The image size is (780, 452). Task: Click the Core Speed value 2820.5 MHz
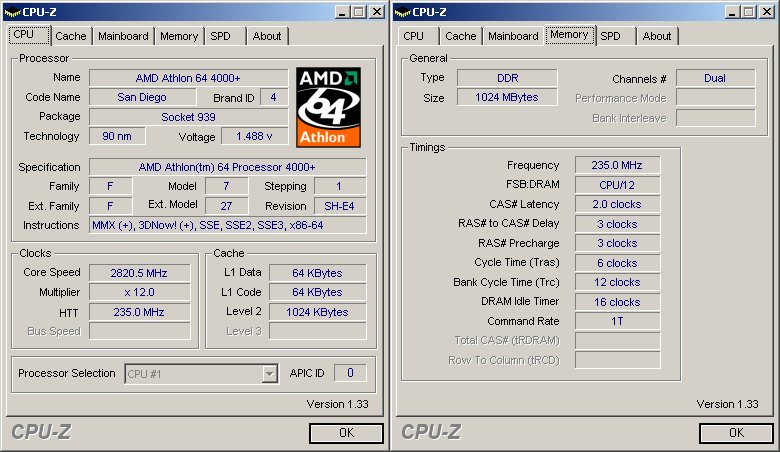coord(139,273)
